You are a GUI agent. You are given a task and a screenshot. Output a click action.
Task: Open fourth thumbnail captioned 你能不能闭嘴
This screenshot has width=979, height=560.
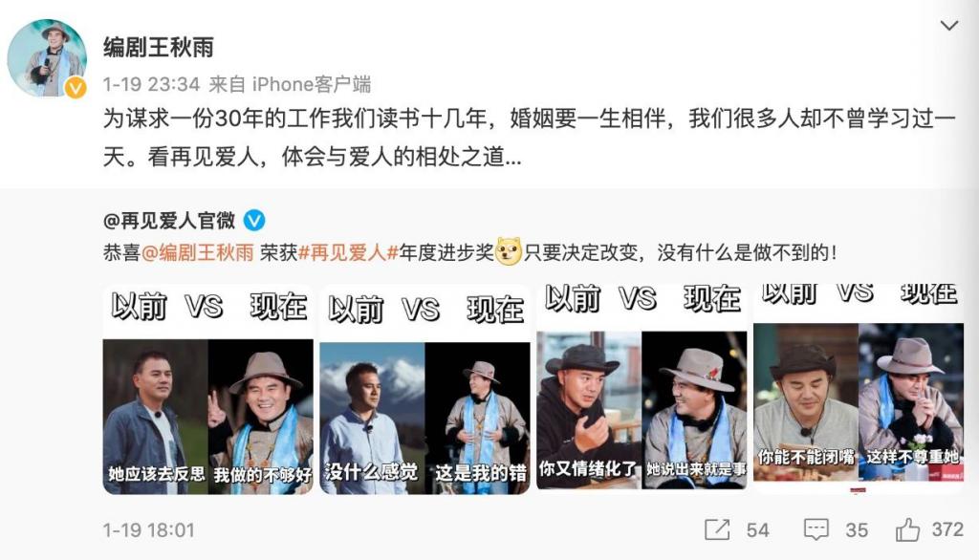click(859, 389)
